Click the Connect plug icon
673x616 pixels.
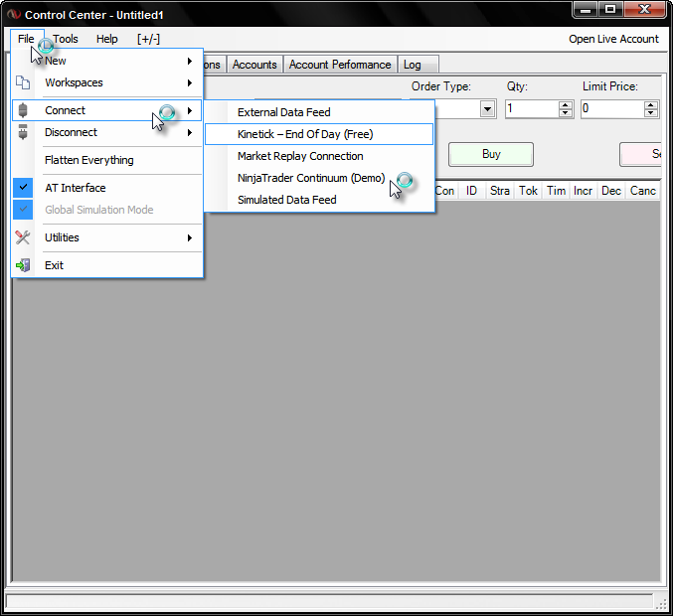tap(23, 110)
